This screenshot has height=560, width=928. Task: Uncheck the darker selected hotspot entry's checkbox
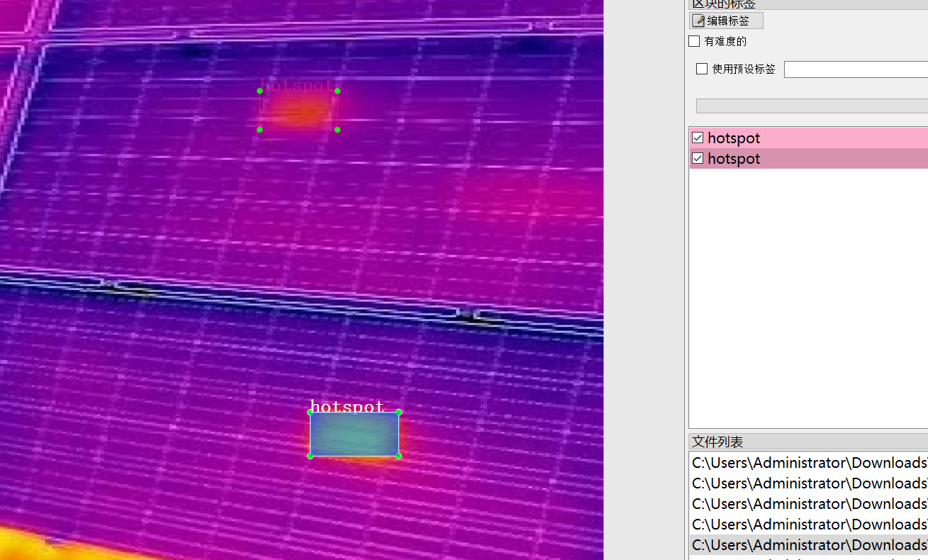click(698, 158)
